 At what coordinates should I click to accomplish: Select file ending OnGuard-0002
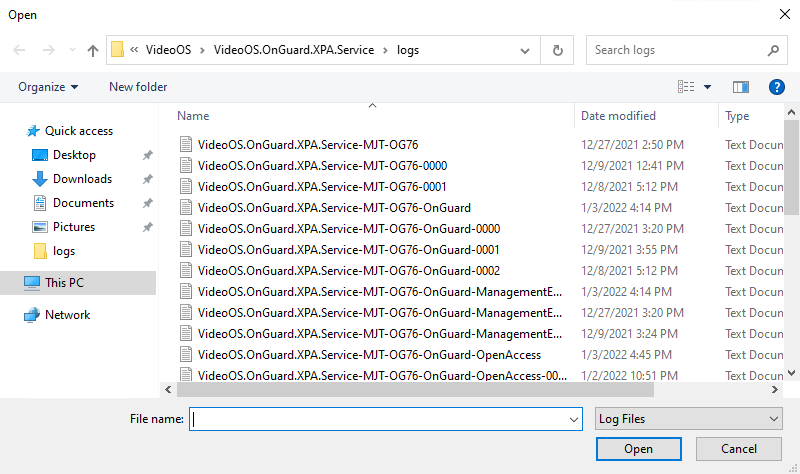[348, 270]
